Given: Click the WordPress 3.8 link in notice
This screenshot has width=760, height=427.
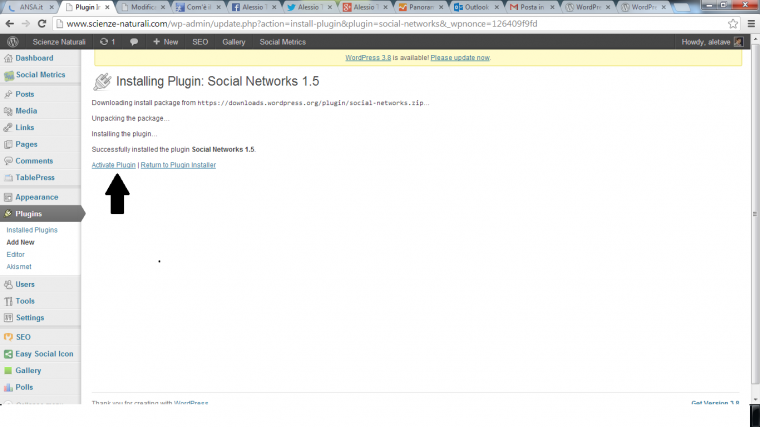Looking at the screenshot, I should pos(368,58).
